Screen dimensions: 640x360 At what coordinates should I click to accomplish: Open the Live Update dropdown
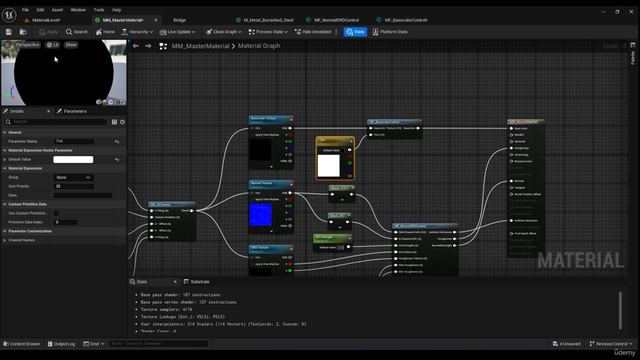coord(178,32)
